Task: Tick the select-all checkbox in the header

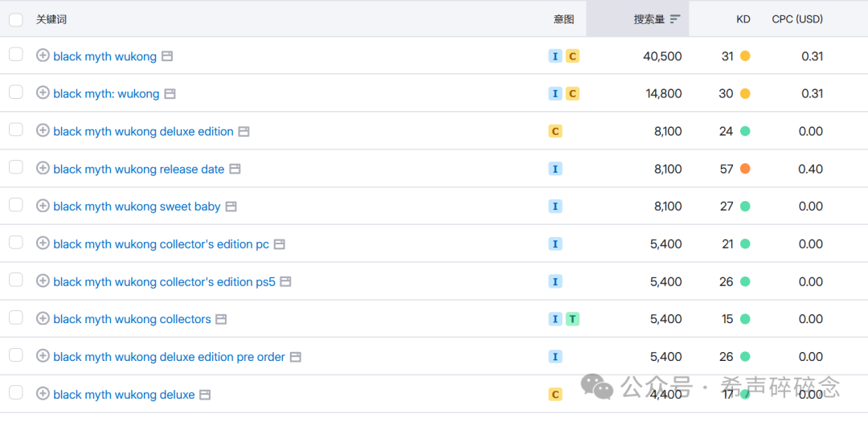Action: coord(16,19)
